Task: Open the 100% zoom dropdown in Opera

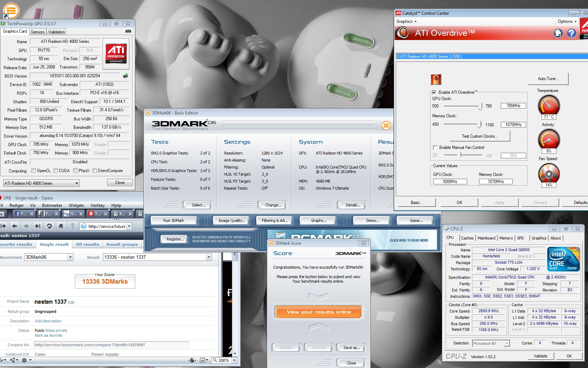Action: click(234, 360)
